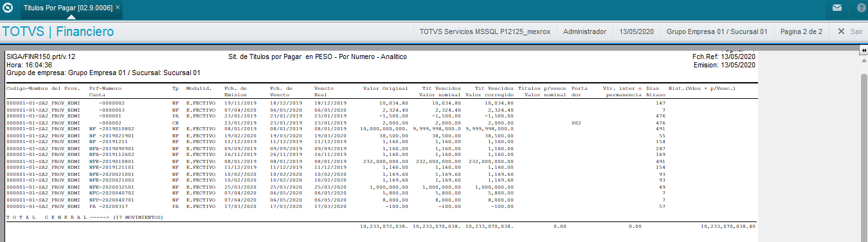The width and height of the screenshot is (868, 242).
Task: Click the Valor Original column header
Action: coord(385,88)
